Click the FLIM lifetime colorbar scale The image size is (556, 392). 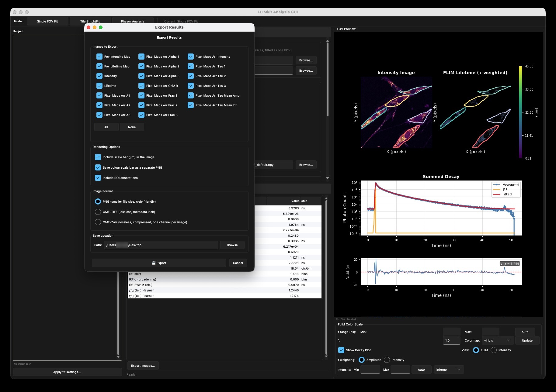[520, 112]
